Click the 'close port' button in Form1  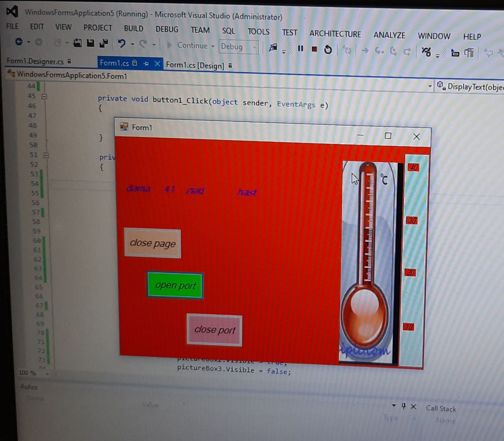pyautogui.click(x=215, y=330)
